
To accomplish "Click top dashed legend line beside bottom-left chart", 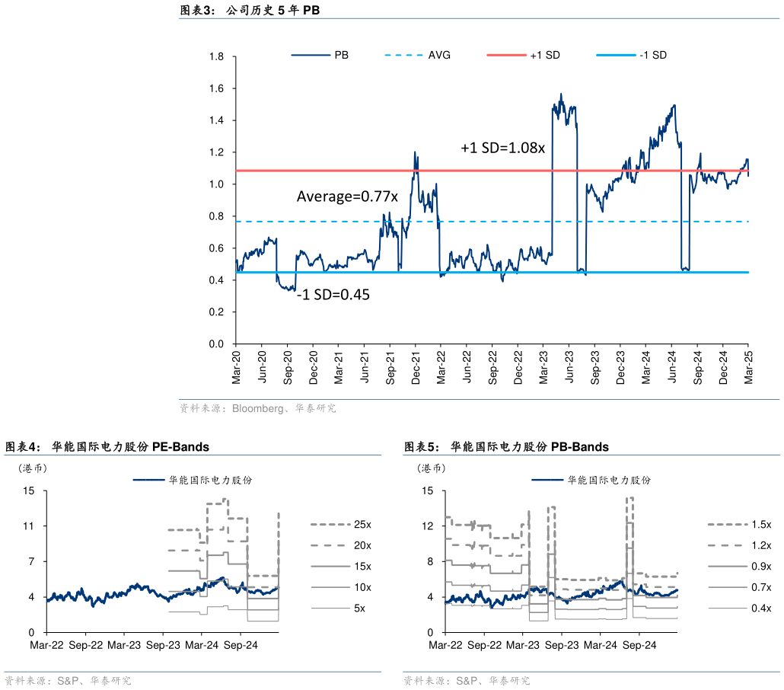I will (330, 524).
